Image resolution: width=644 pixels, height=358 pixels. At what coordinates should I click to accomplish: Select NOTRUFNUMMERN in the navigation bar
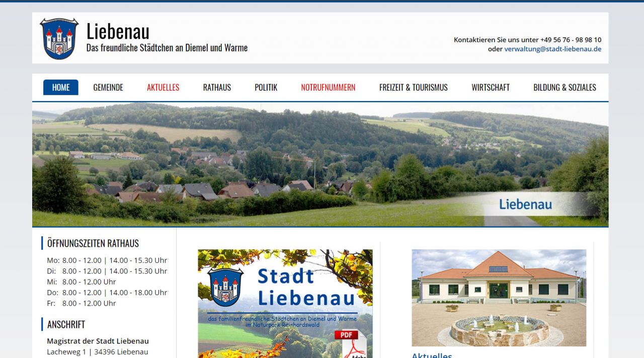point(328,87)
